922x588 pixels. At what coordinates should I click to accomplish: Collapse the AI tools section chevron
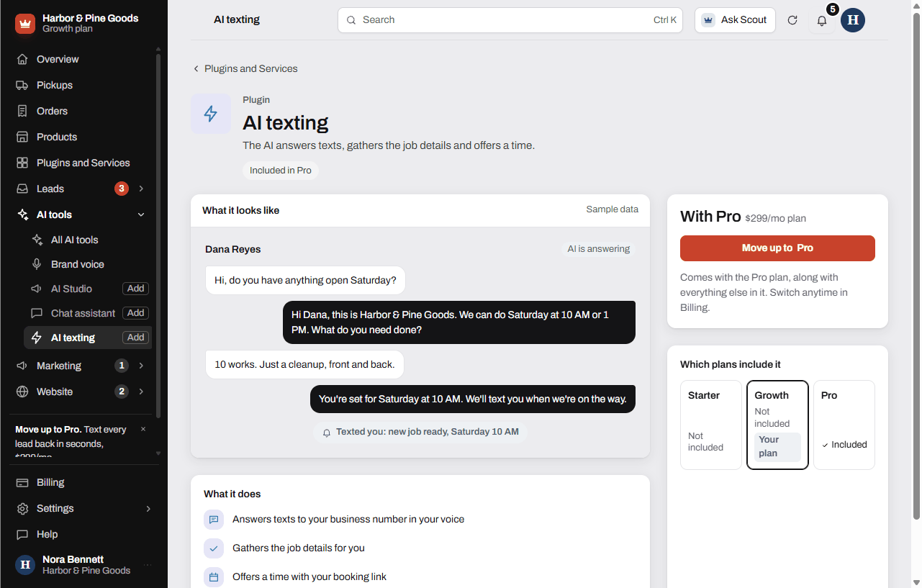point(141,214)
